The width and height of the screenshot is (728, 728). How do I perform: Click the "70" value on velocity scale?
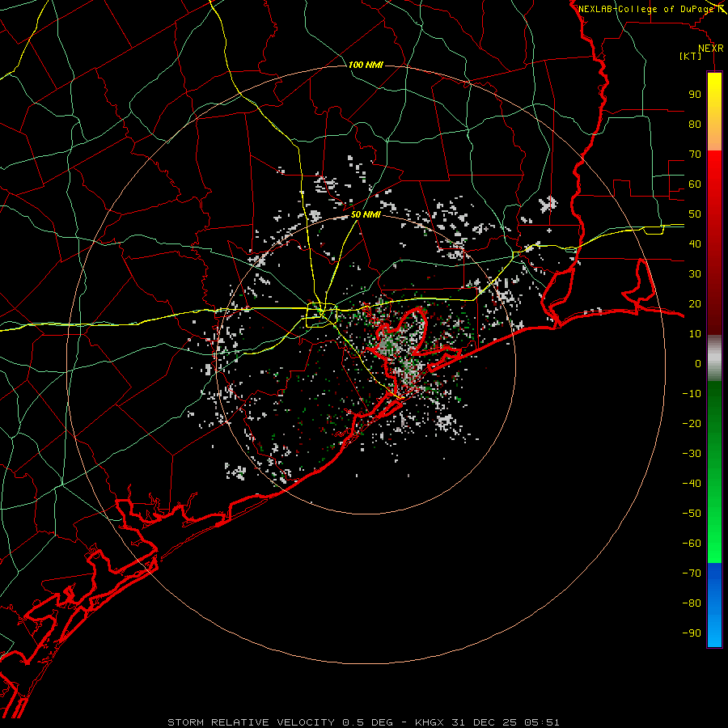coord(695,154)
